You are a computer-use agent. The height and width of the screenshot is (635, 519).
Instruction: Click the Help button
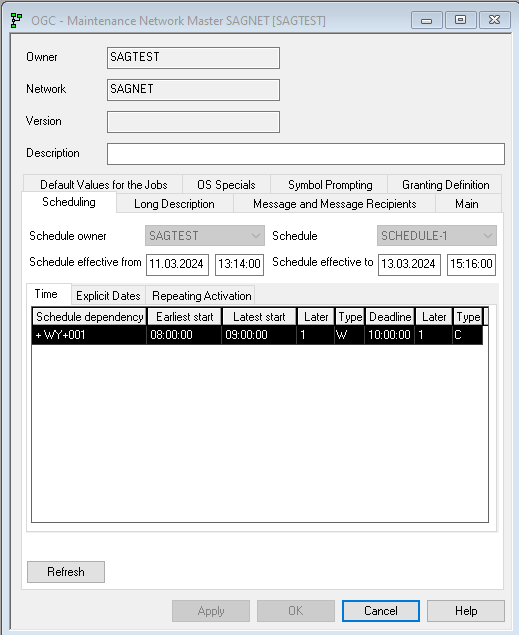pyautogui.click(x=466, y=611)
